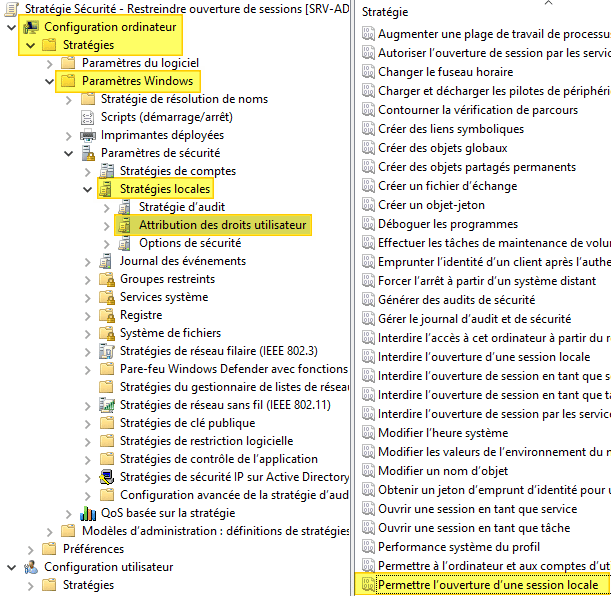
Task: Click the GPO scroll icon at tree root
Action: [x=12, y=9]
